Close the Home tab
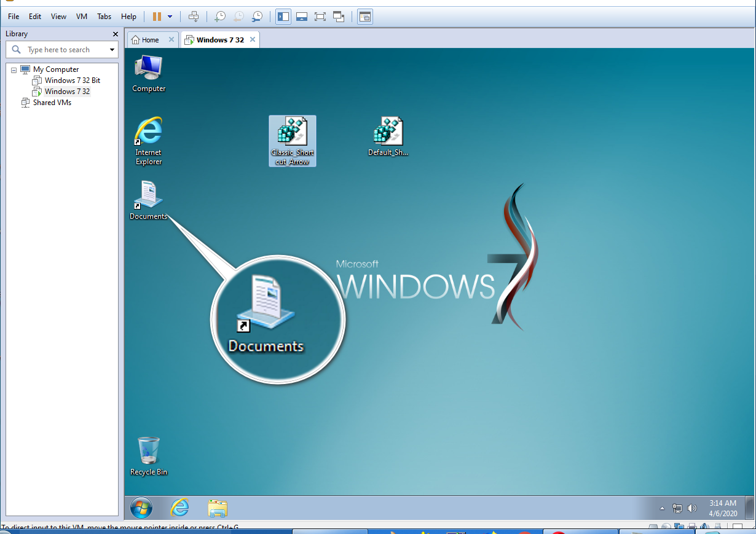 171,39
